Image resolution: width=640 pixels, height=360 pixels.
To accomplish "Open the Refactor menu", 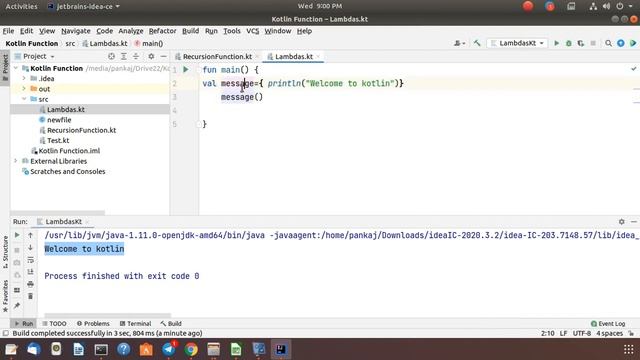I will (x=162, y=31).
